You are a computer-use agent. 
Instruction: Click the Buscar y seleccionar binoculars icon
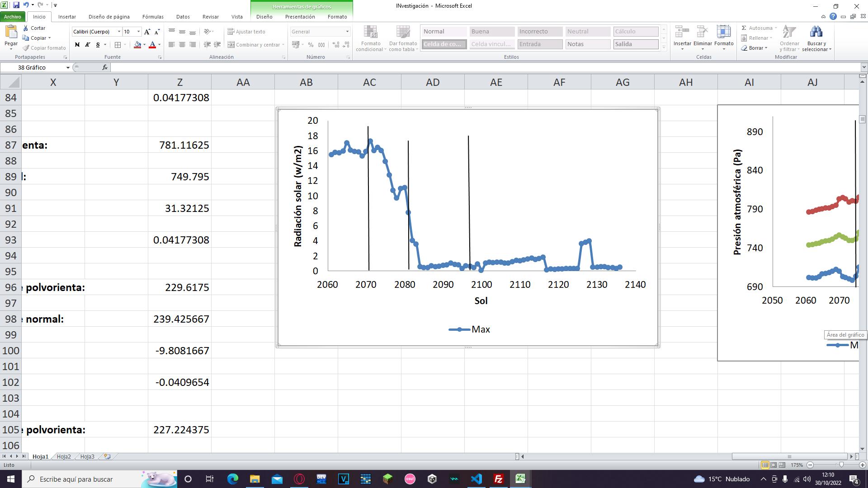pyautogui.click(x=816, y=33)
